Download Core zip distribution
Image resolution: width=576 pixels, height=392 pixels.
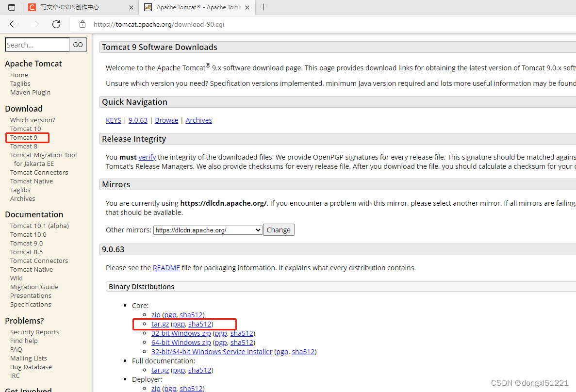[156, 315]
